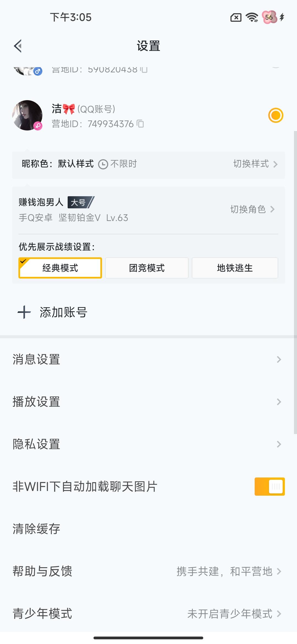
Task: Select 洁's account with the radio button
Action: 276,115
